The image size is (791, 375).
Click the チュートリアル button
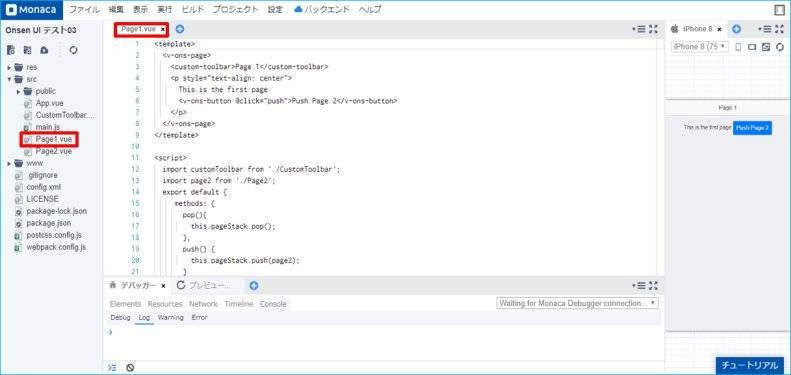tap(750, 365)
